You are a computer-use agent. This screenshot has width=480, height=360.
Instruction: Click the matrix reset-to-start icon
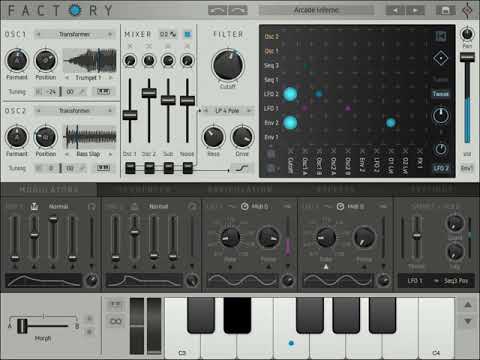(441, 36)
